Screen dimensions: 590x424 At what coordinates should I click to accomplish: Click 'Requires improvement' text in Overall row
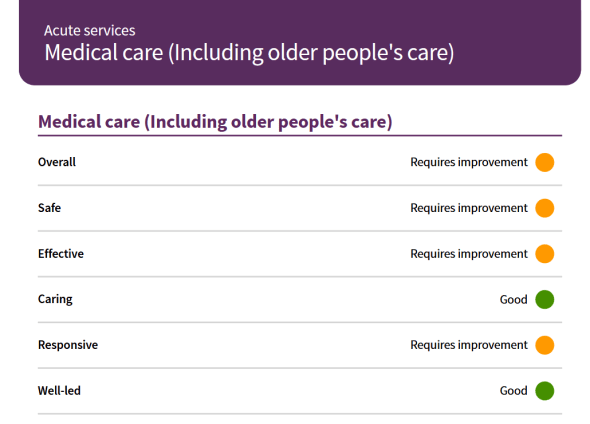(469, 162)
